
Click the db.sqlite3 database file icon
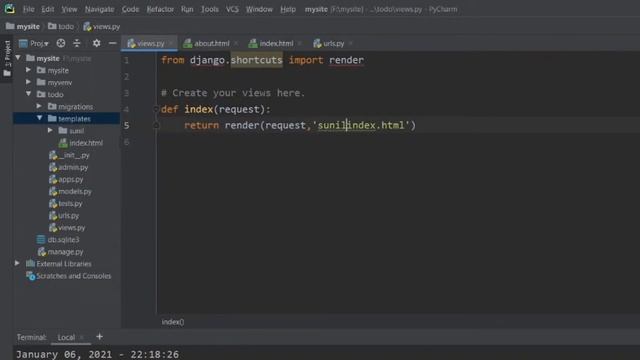pos(41,240)
